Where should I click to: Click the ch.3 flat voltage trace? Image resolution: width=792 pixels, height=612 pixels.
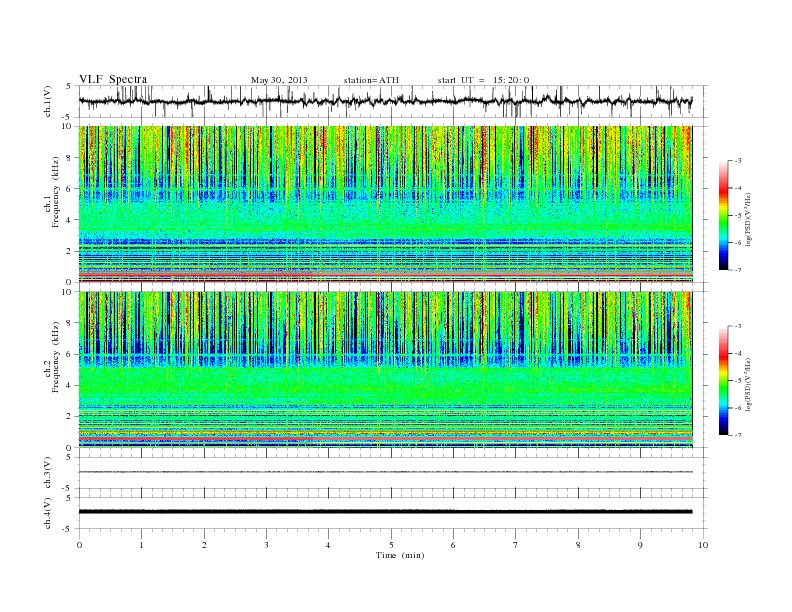[x=385, y=472]
